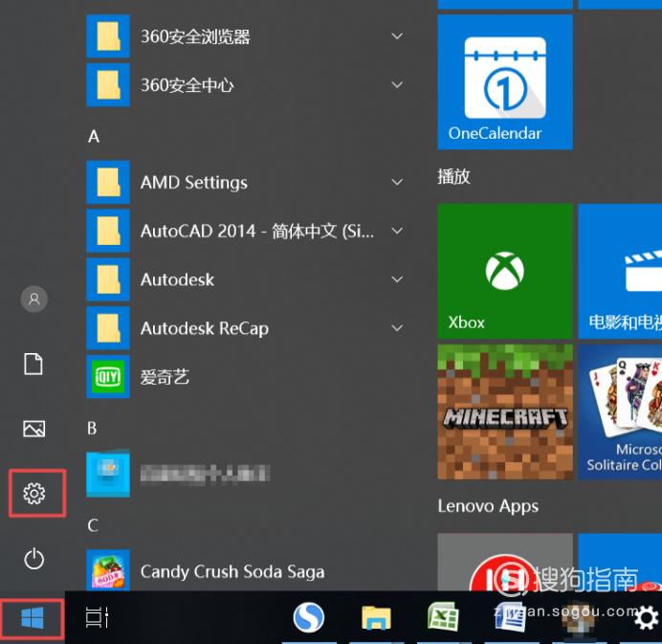Open File Explorer on taskbar
Screen dimensions: 662x644
pyautogui.click(x=376, y=617)
